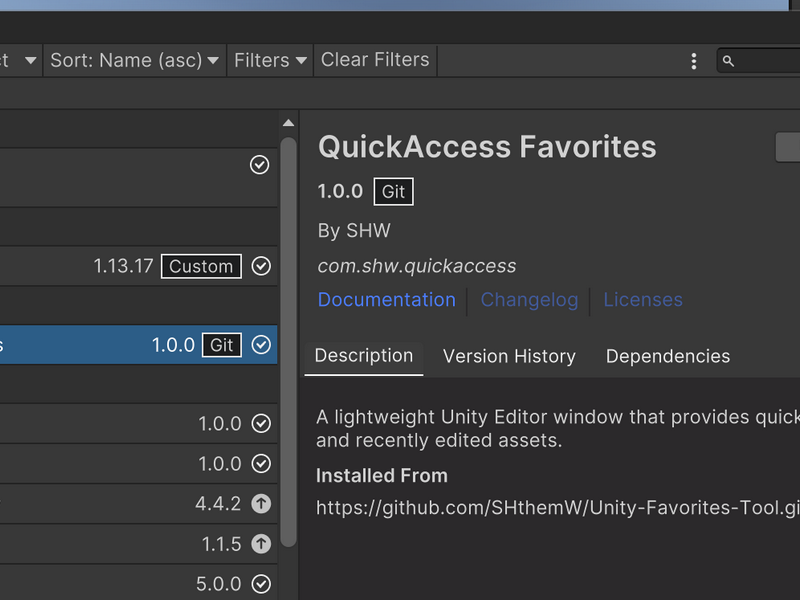Select the package row with version 1.13.17
This screenshot has width=800, height=600.
point(138,266)
